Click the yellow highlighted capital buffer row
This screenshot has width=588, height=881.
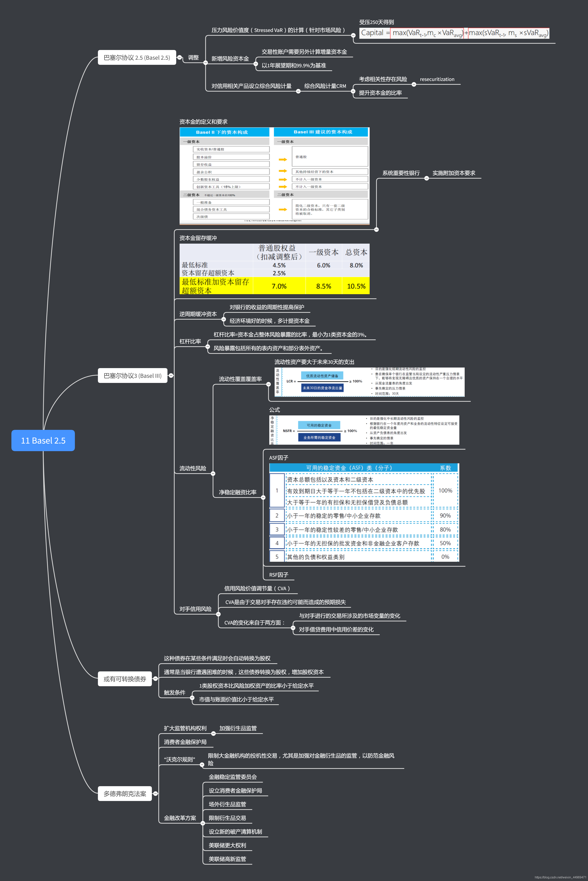pos(274,286)
